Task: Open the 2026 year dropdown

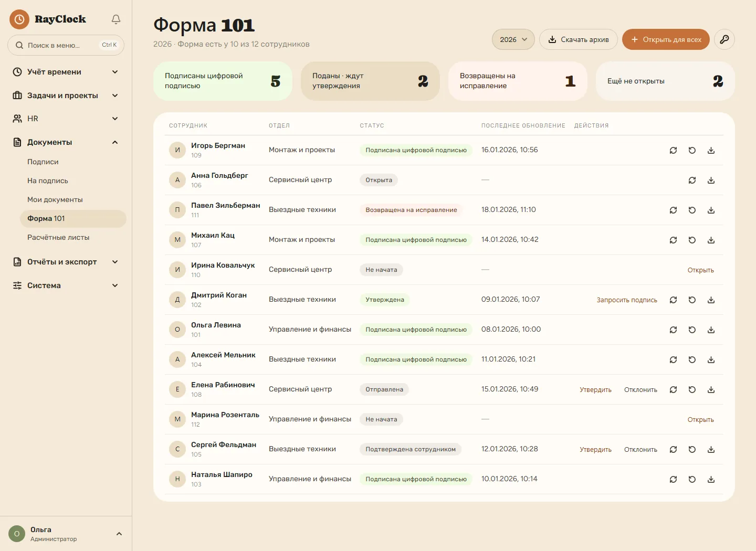Action: click(x=513, y=39)
